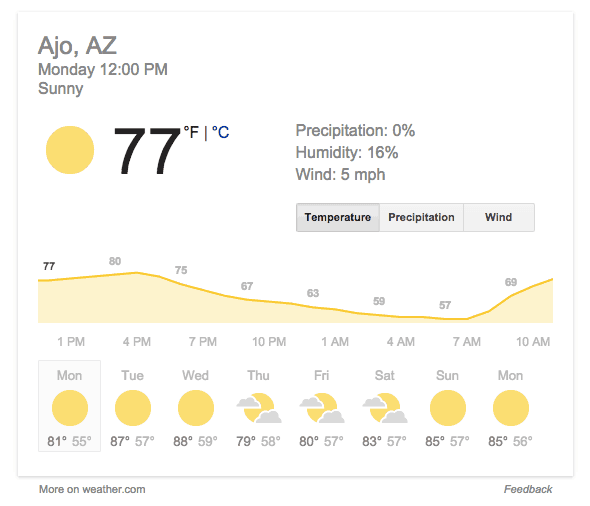The height and width of the screenshot is (506, 590).
Task: Open the Wind tab
Action: [499, 217]
